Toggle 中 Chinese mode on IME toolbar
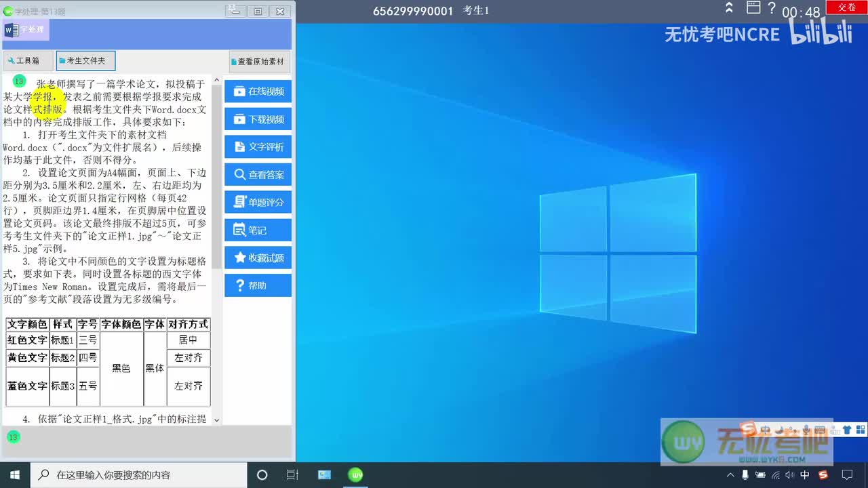 [x=765, y=430]
